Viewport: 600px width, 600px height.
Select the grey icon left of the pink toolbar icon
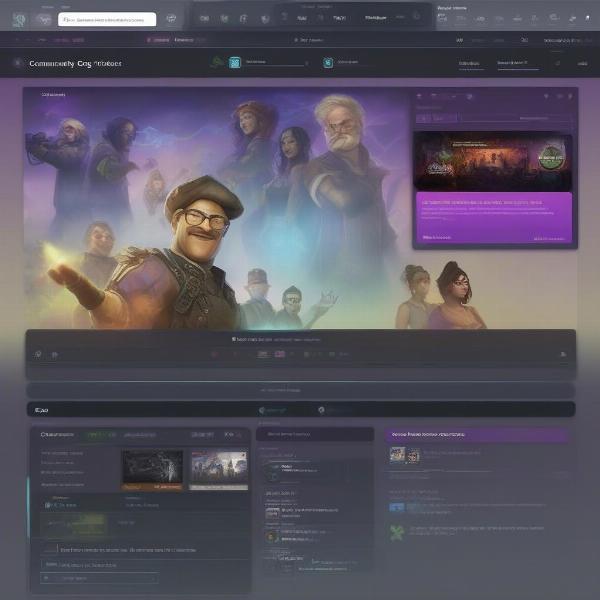click(x=262, y=354)
